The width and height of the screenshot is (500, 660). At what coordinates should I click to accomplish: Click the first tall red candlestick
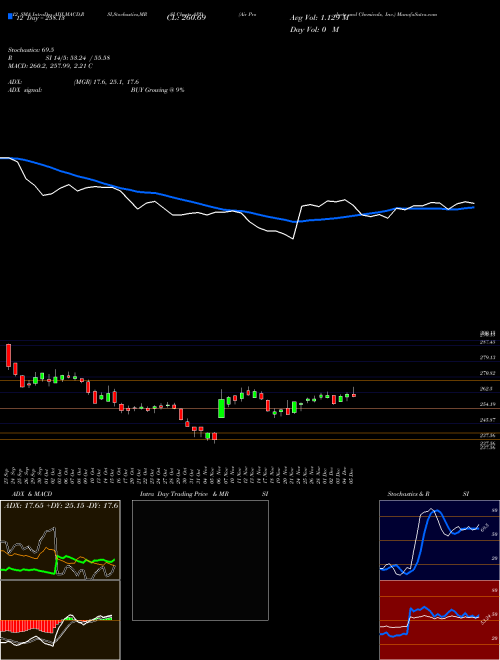(8, 356)
